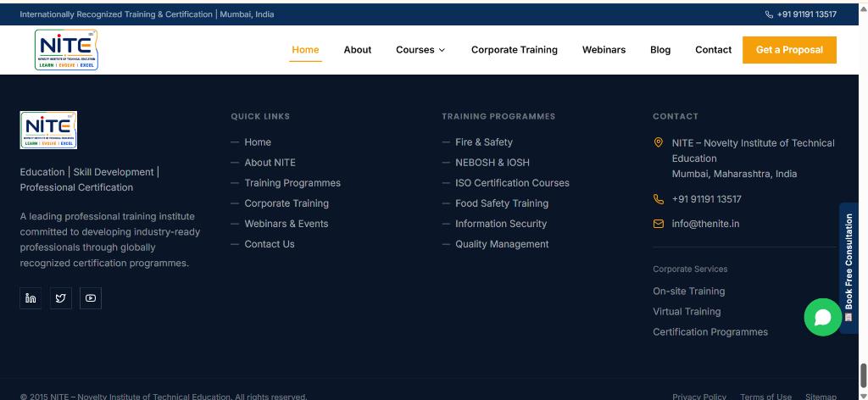Open the Privacy Policy link
868x400 pixels.
pyautogui.click(x=699, y=397)
